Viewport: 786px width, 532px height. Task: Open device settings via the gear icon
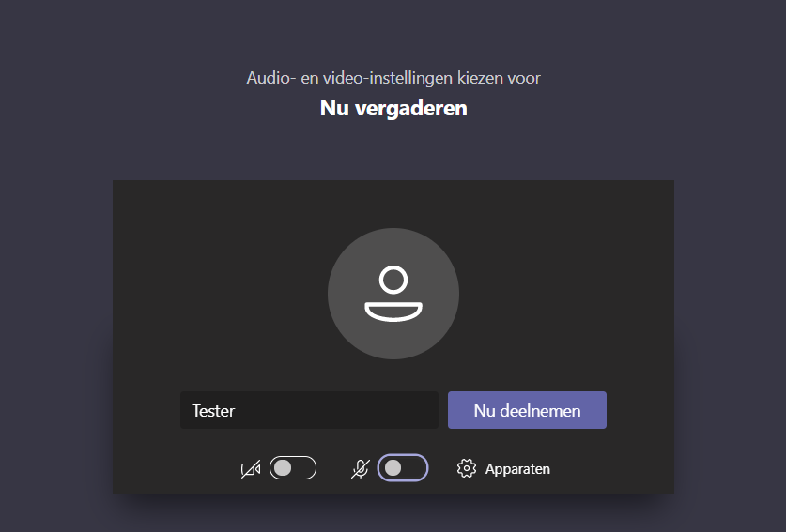coord(466,468)
